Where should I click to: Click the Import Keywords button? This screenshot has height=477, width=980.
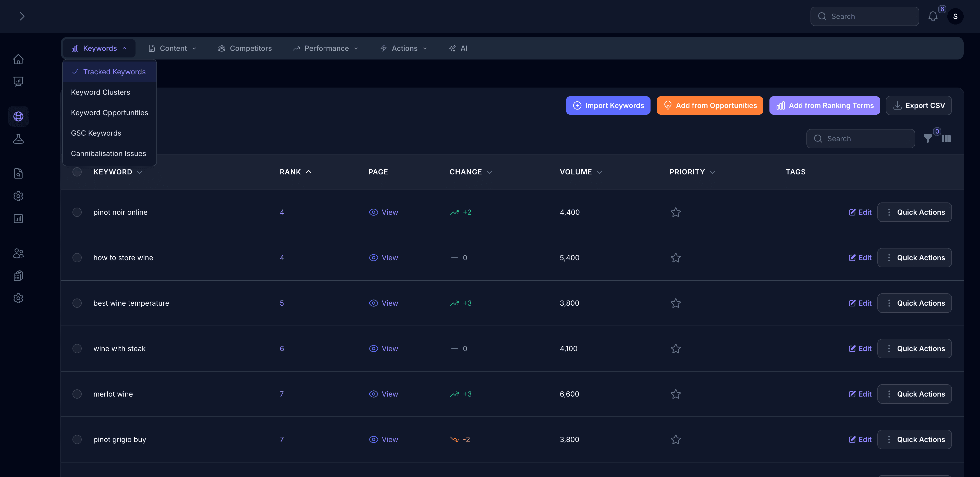pyautogui.click(x=608, y=105)
